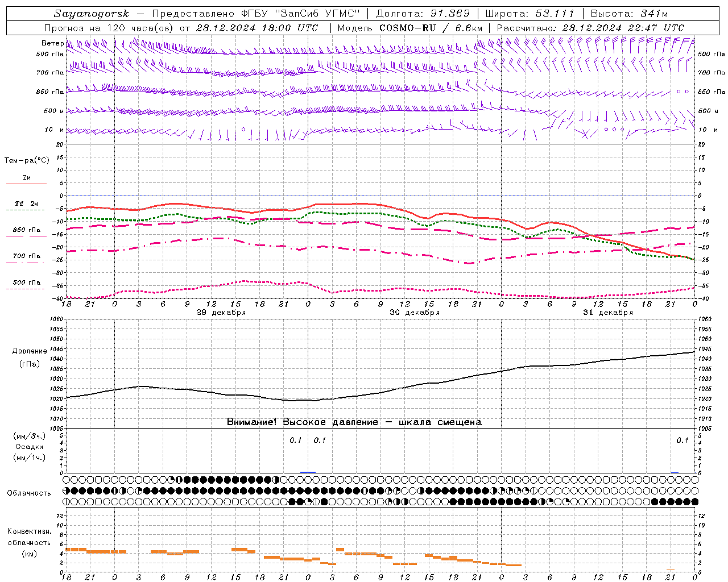Click 'Рассчитано: 28.12.2024 22:47 UTC' text
This screenshot has height=582, width=728.
(590, 28)
